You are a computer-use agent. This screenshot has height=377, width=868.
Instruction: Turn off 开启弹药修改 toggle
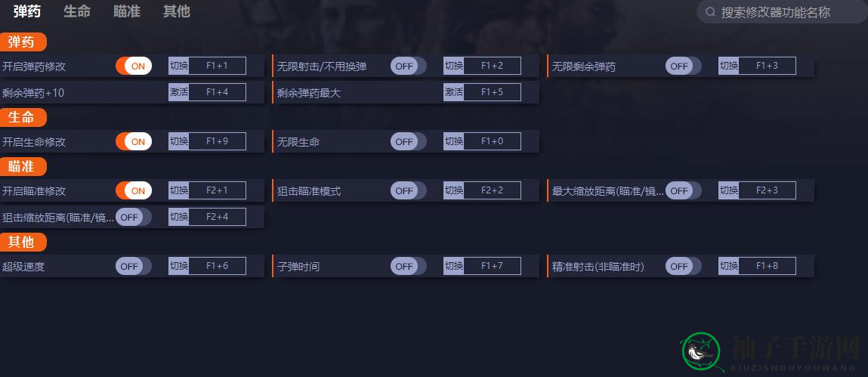tap(134, 66)
